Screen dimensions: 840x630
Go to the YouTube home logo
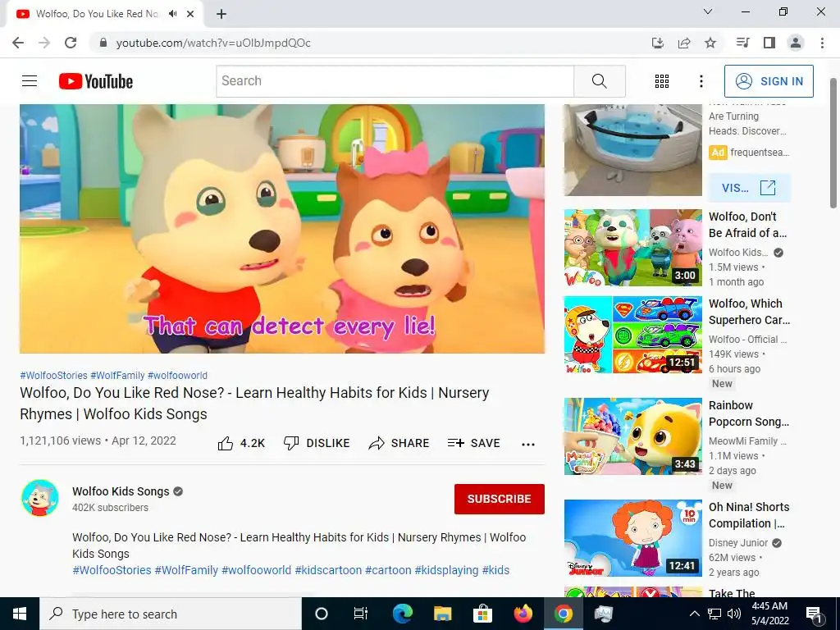click(x=96, y=81)
